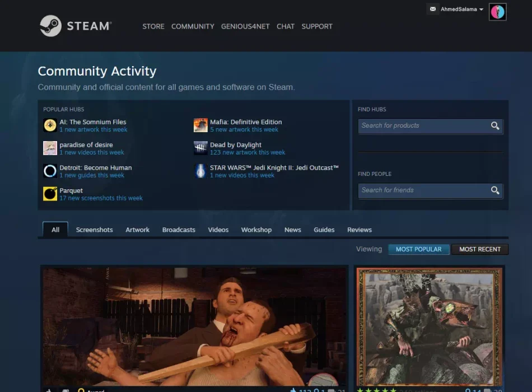Open the Parquet hub link
Viewport: 532px width, 392px height.
coord(71,190)
